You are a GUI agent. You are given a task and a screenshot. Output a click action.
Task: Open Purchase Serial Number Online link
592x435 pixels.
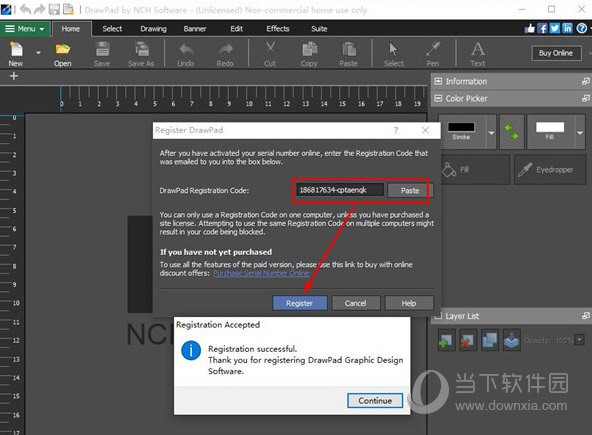(261, 273)
